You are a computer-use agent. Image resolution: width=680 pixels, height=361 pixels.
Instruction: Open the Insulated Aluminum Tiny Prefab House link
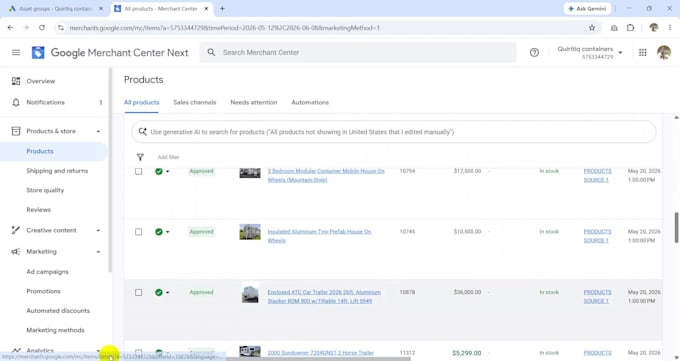pos(319,236)
